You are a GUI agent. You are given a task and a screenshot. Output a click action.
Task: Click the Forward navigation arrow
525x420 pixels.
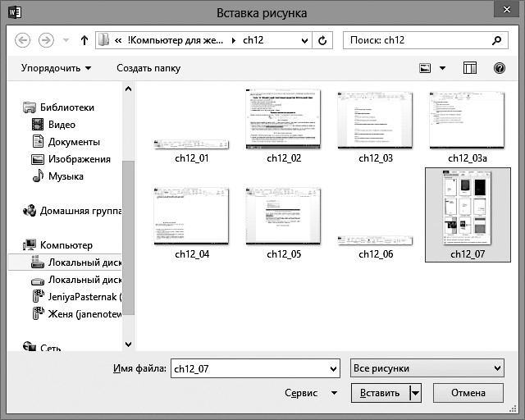(x=47, y=40)
